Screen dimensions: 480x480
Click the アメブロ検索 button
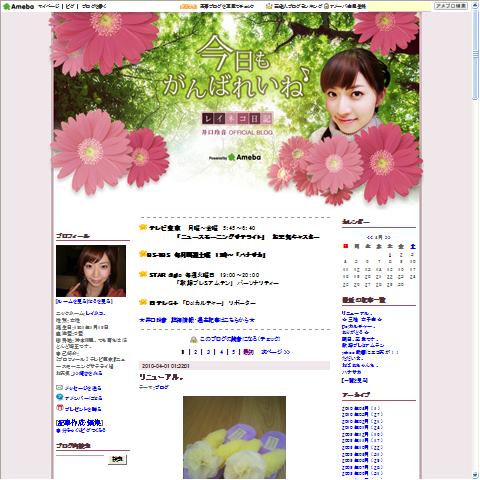click(x=451, y=6)
